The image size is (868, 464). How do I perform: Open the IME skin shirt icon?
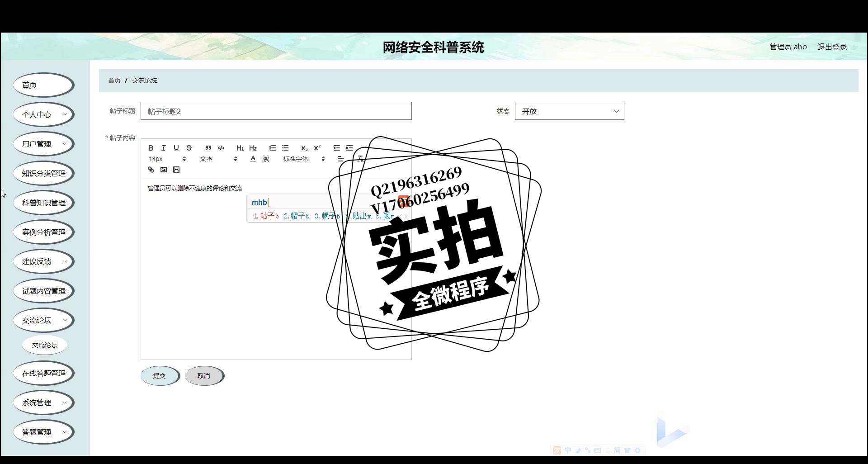(627, 450)
